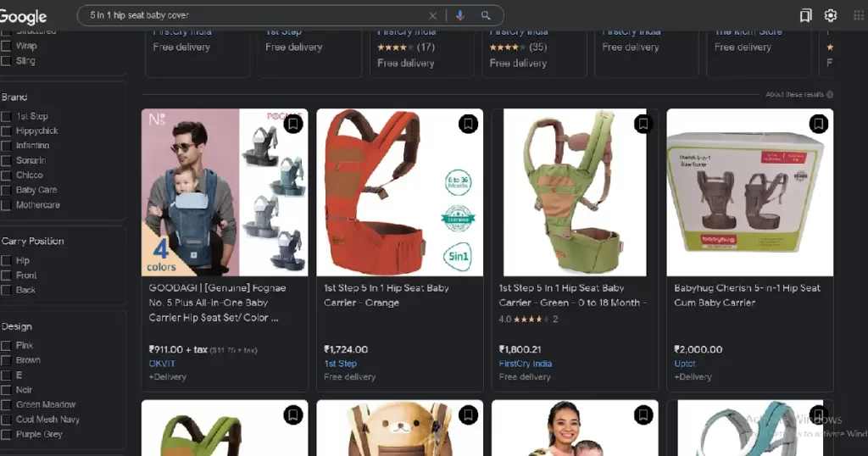Filter by Hip carry position
This screenshot has height=456, width=868.
tap(6, 261)
